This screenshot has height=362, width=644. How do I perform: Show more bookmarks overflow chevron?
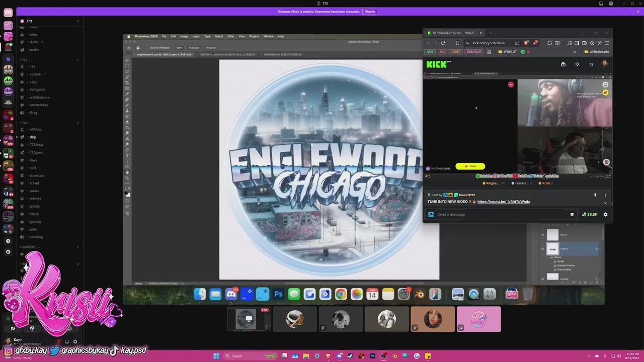coord(575,52)
